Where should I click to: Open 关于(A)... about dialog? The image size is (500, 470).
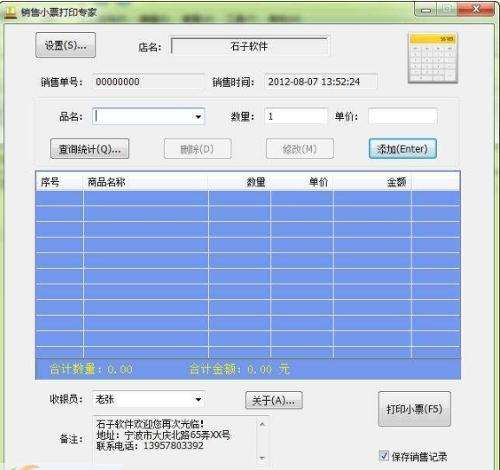tap(274, 400)
